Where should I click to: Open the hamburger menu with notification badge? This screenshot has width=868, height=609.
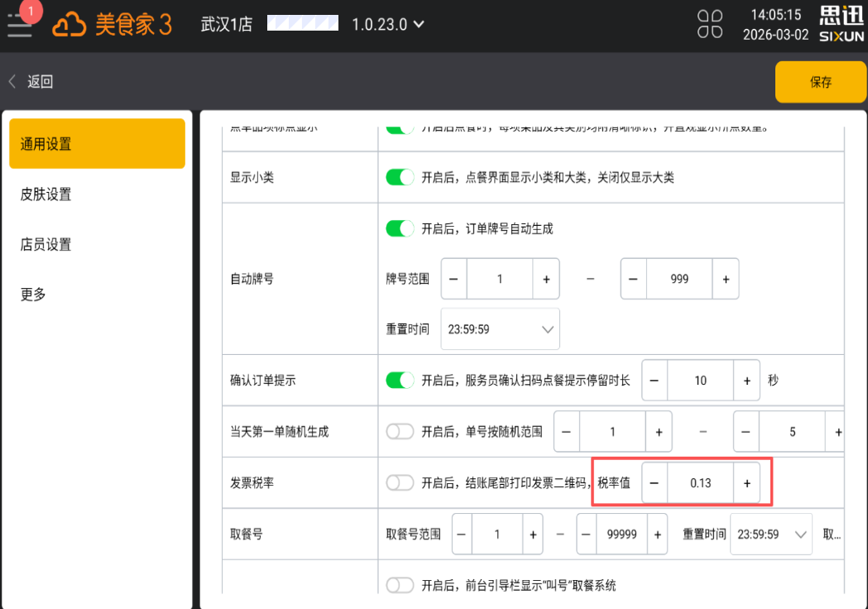[x=20, y=24]
